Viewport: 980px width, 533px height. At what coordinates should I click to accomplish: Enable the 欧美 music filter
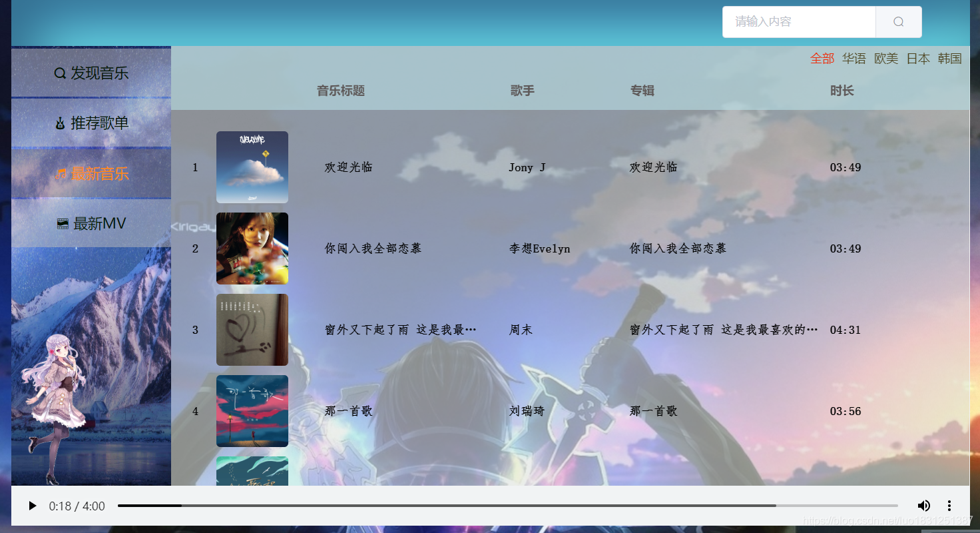886,58
